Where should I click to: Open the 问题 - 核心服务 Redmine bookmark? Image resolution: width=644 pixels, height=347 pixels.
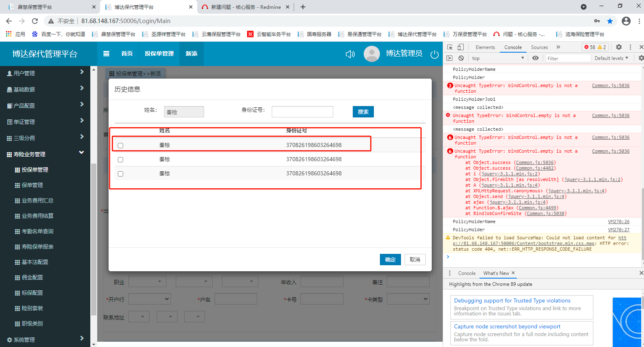(519, 34)
